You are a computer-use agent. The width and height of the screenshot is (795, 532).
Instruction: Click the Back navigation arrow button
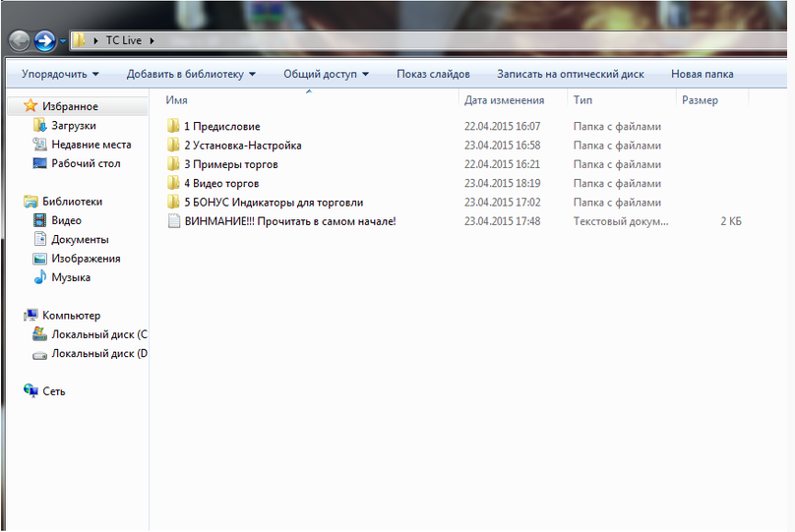(20, 40)
